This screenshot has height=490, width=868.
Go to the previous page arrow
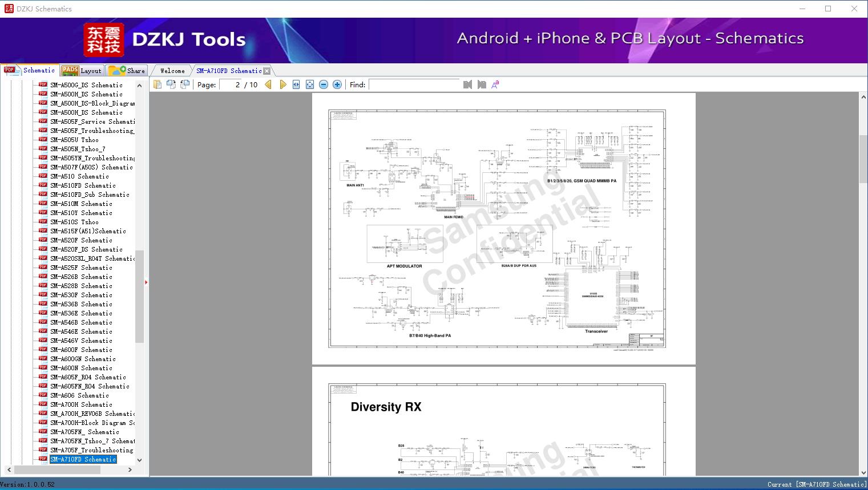(x=268, y=84)
